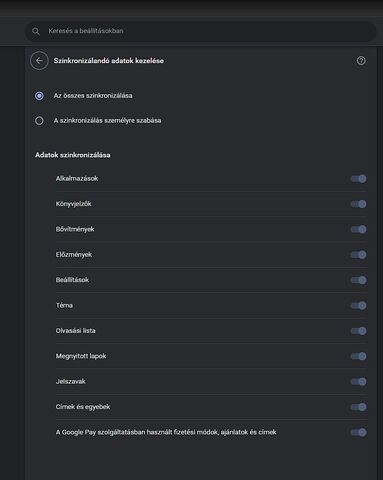Toggle the Téma sync switch
Screen dimensions: 383x480
(x=358, y=305)
